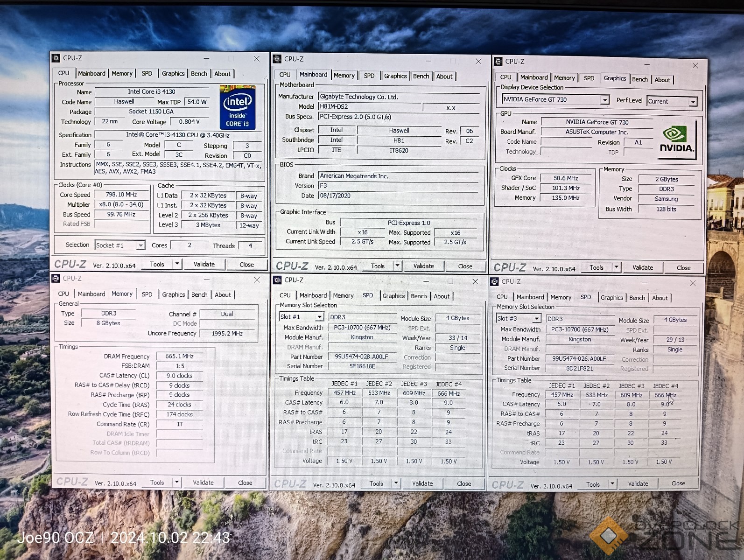
Task: Click the GFX Core clock '50.6 MHz'
Action: [566, 178]
